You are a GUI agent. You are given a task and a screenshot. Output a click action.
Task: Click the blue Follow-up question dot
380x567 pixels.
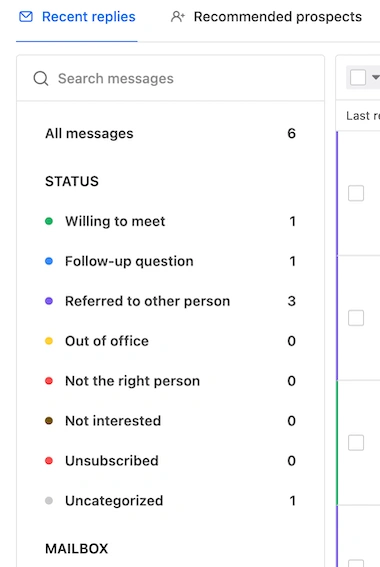(x=49, y=261)
